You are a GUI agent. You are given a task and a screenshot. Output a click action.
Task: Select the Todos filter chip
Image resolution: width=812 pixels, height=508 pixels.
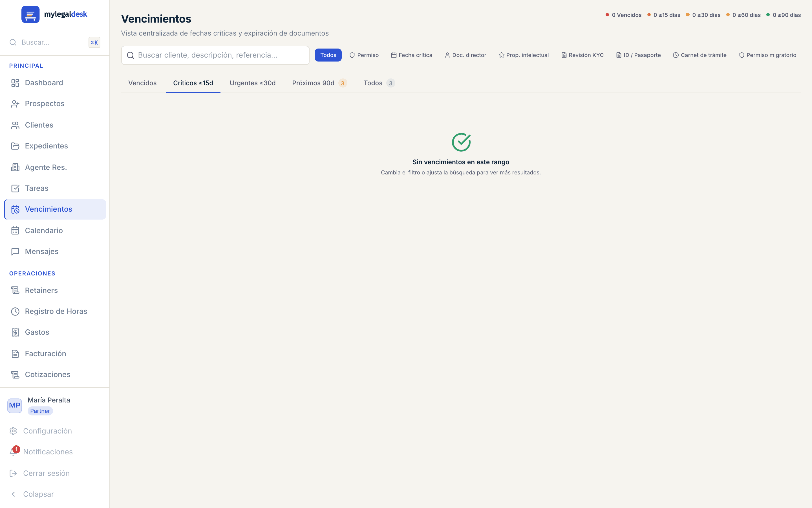pos(328,55)
